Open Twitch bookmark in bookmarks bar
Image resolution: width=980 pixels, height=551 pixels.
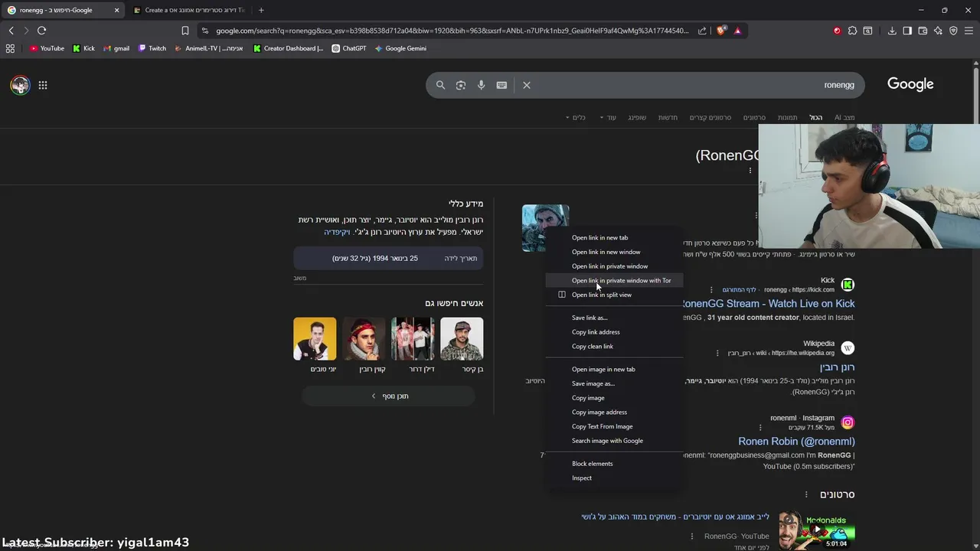(x=152, y=48)
